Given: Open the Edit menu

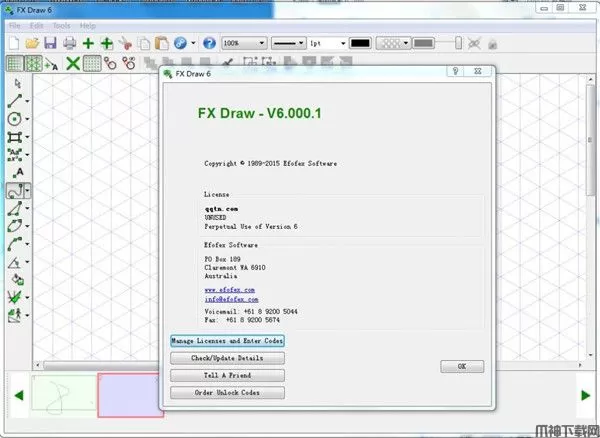Looking at the screenshot, I should (x=37, y=24).
